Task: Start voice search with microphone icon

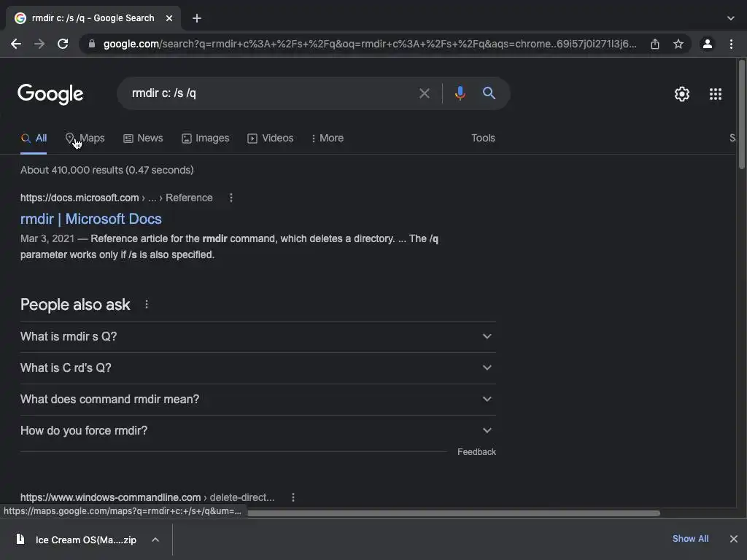Action: point(460,93)
